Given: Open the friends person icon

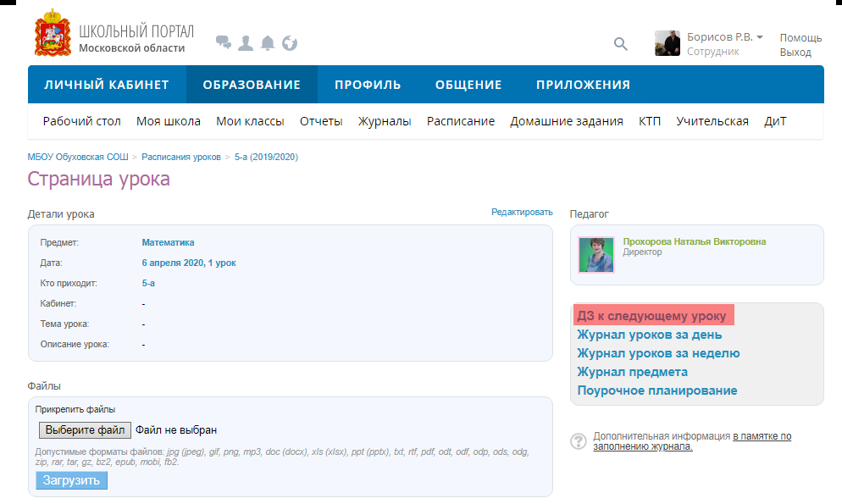Looking at the screenshot, I should click(246, 43).
